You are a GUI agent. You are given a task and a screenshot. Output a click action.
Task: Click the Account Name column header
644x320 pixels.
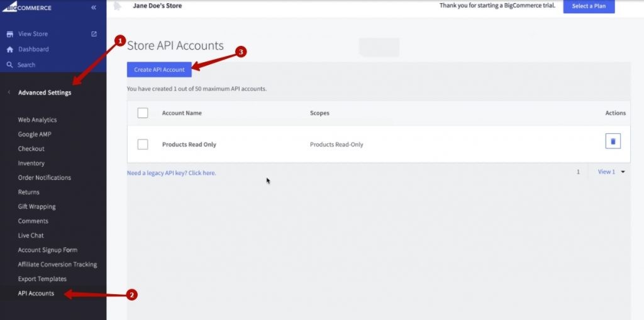(x=182, y=113)
